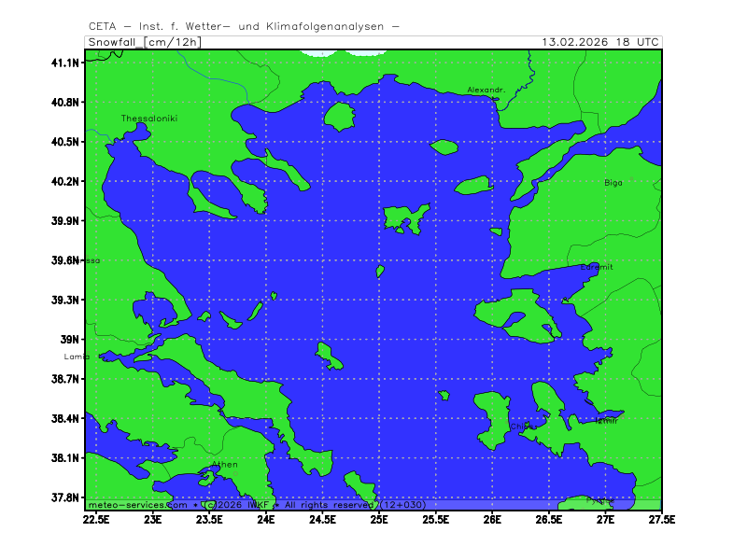
Task: Click the 23.5E longitude axis label
Action: [x=209, y=518]
